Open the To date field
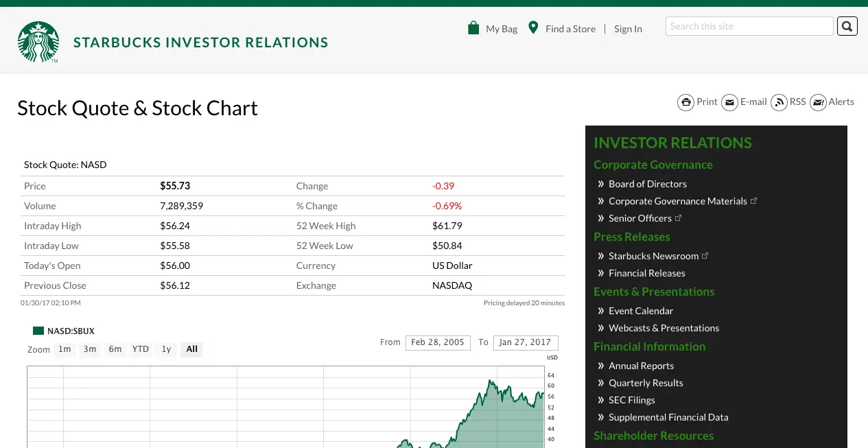The image size is (868, 448). 526,342
